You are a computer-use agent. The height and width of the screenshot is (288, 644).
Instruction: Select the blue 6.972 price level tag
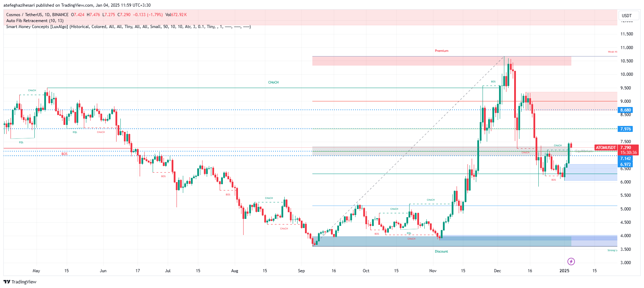click(625, 164)
